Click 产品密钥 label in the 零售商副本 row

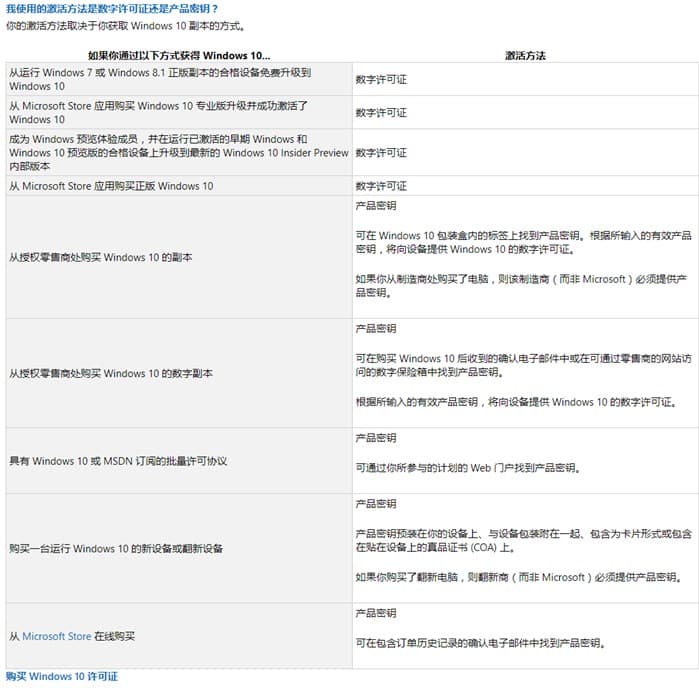coord(376,206)
